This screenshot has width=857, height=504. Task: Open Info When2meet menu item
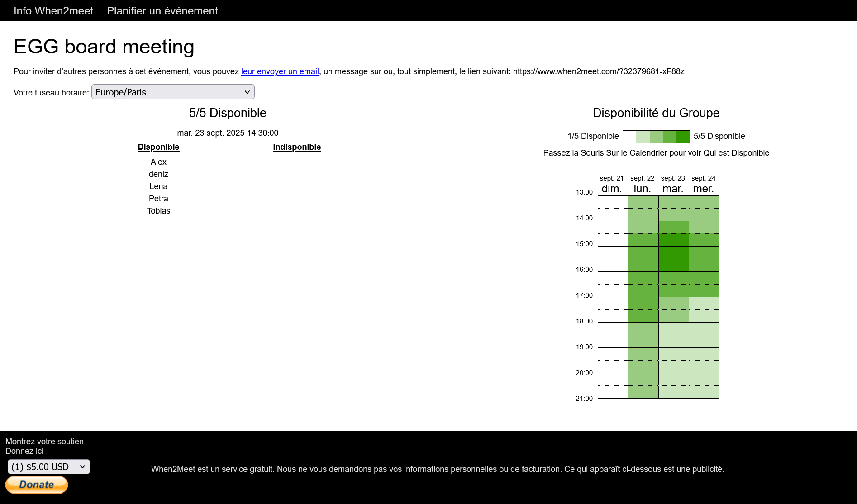pos(53,11)
